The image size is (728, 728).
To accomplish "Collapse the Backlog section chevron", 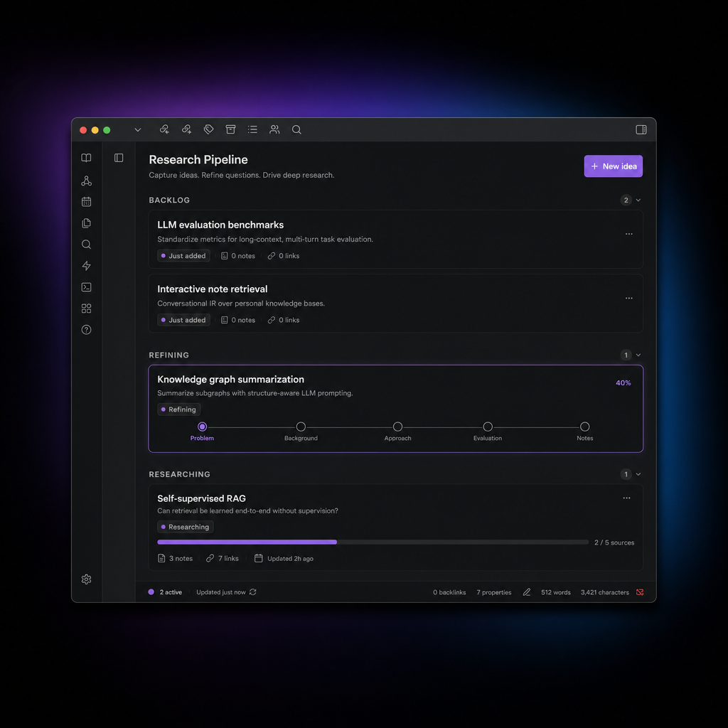I will (638, 200).
